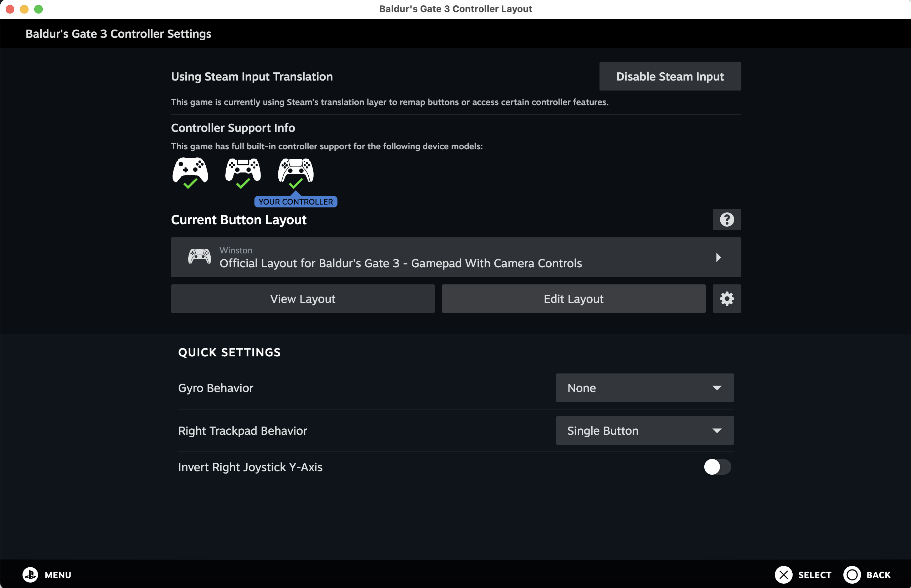Select the Winston official layout entry
This screenshot has height=588, width=911.
tap(400, 257)
